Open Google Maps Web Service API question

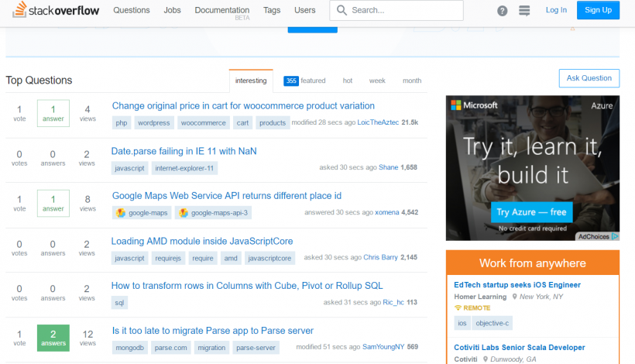coord(227,196)
